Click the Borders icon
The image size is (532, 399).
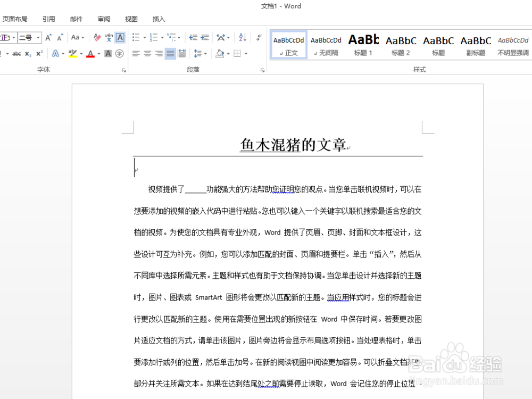[237, 54]
